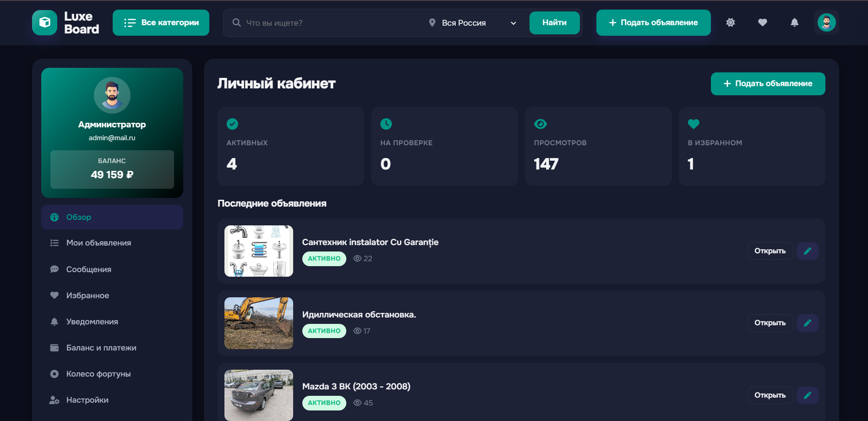Click the Личный кабинет heading
Screen dimensions: 868x421
pos(277,83)
